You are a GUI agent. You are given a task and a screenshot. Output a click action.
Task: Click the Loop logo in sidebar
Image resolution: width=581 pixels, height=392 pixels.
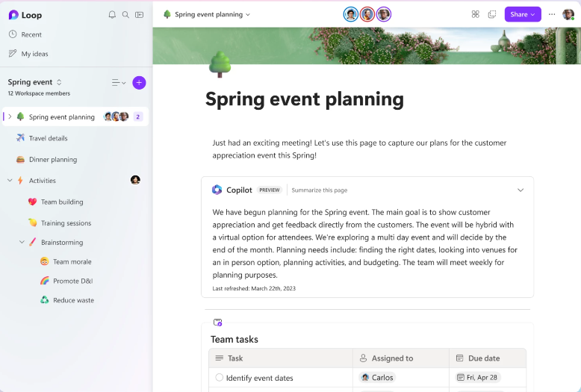(13, 14)
